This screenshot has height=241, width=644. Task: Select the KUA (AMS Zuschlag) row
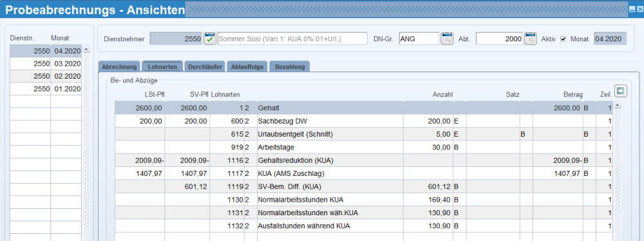363,173
